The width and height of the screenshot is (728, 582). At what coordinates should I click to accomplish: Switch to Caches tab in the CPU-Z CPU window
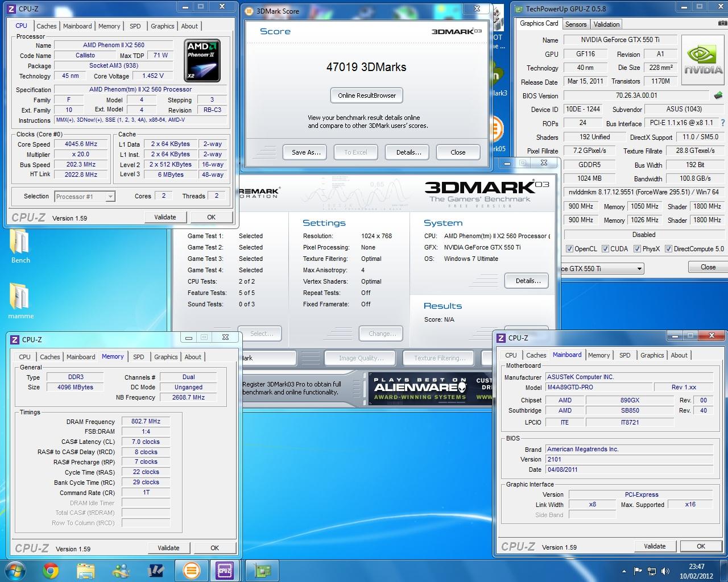(x=47, y=26)
